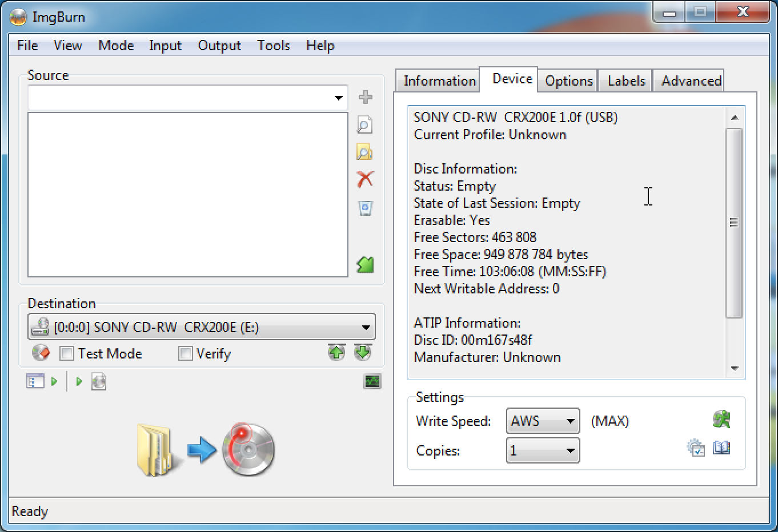This screenshot has height=532, width=778.
Task: Click the 'Free Space: 949 878 784 bytes' line
Action: [501, 255]
